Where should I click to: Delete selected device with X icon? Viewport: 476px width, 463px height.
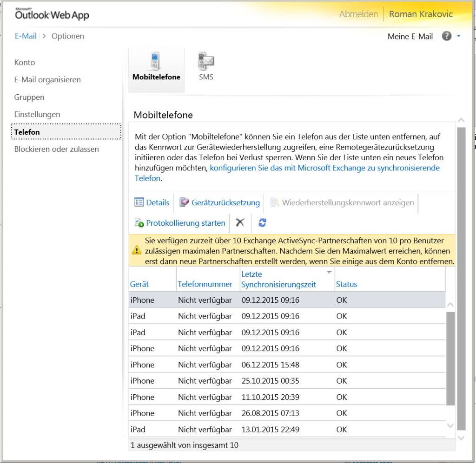[x=240, y=222]
